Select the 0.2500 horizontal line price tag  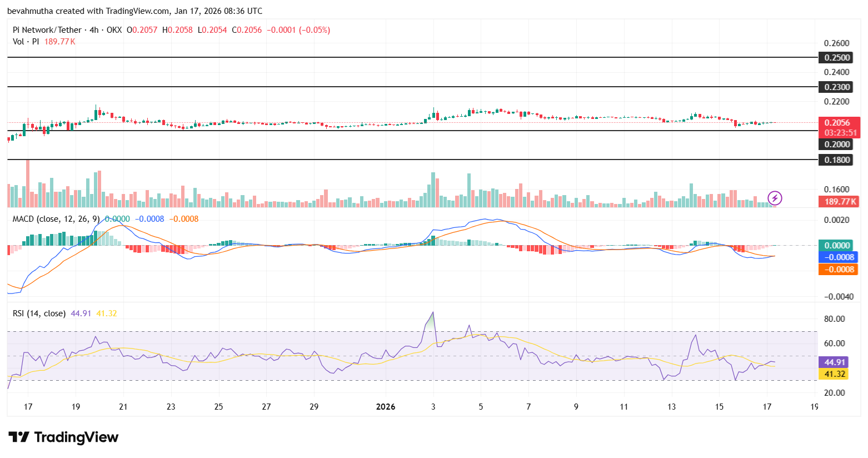(x=836, y=58)
